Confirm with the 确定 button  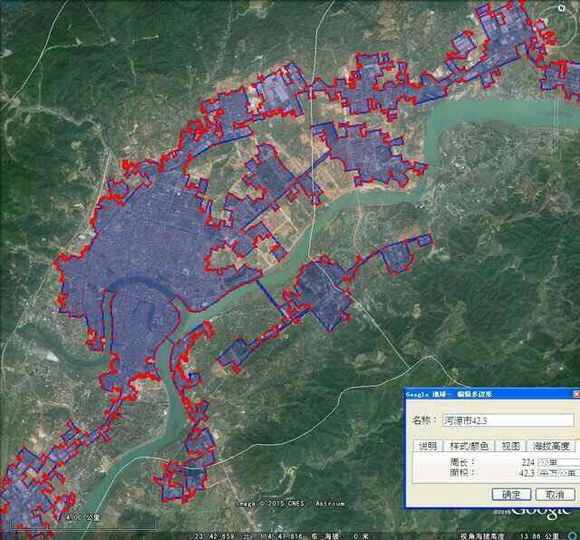pos(512,494)
